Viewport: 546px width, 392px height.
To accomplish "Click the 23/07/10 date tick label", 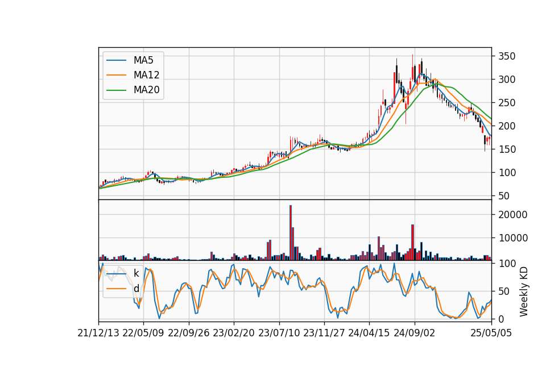I will pyautogui.click(x=279, y=333).
